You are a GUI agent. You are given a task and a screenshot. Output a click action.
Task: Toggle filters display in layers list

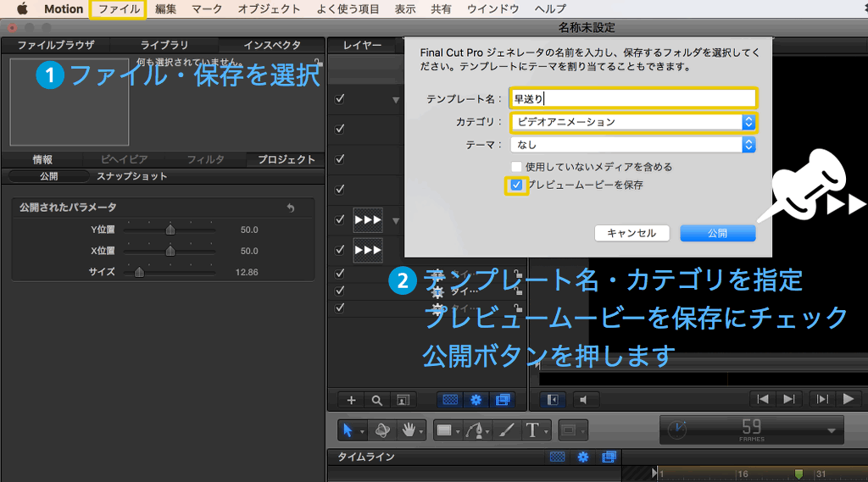point(502,400)
